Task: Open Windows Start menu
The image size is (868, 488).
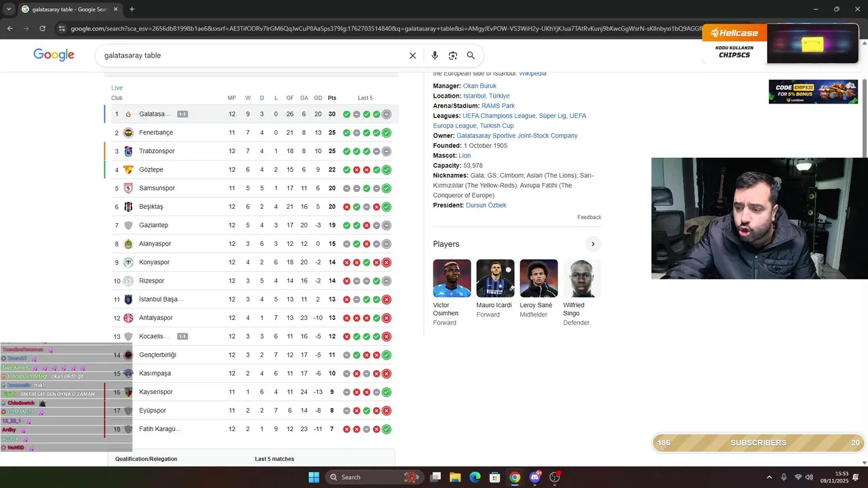Action: [x=314, y=477]
